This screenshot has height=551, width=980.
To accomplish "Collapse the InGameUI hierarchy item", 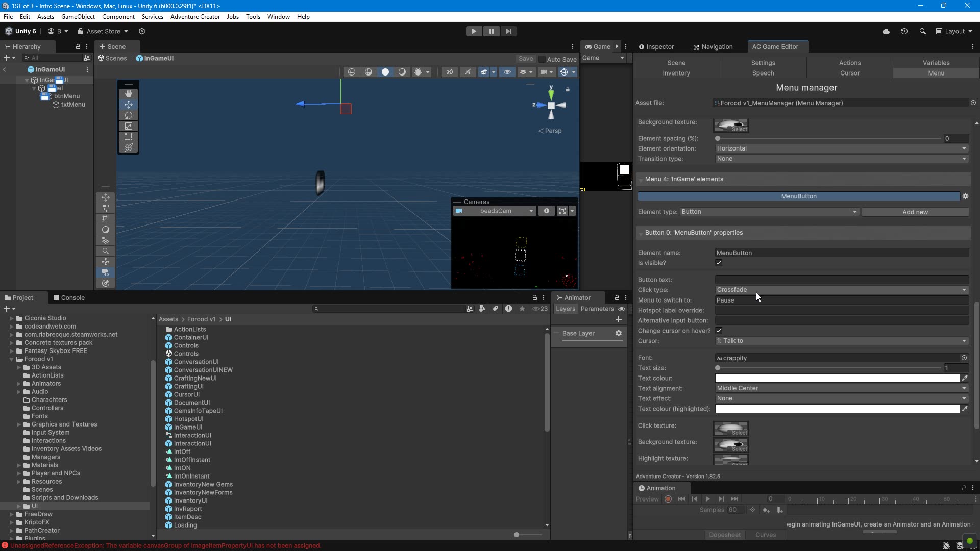I will click(x=26, y=80).
